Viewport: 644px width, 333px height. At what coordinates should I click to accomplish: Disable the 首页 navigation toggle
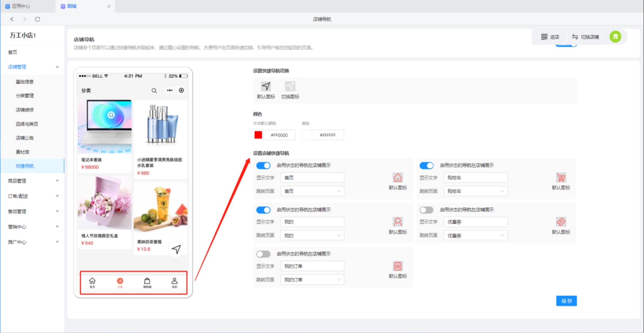(x=263, y=165)
